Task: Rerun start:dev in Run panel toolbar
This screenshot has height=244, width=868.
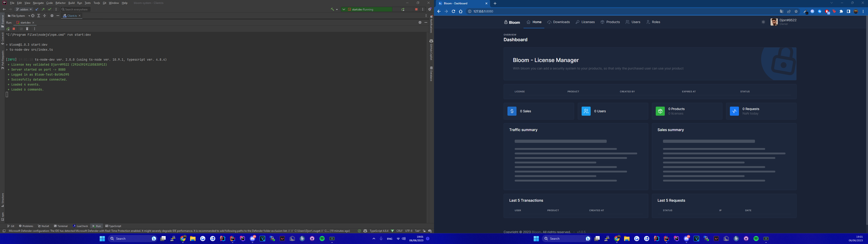Action: coord(8,29)
